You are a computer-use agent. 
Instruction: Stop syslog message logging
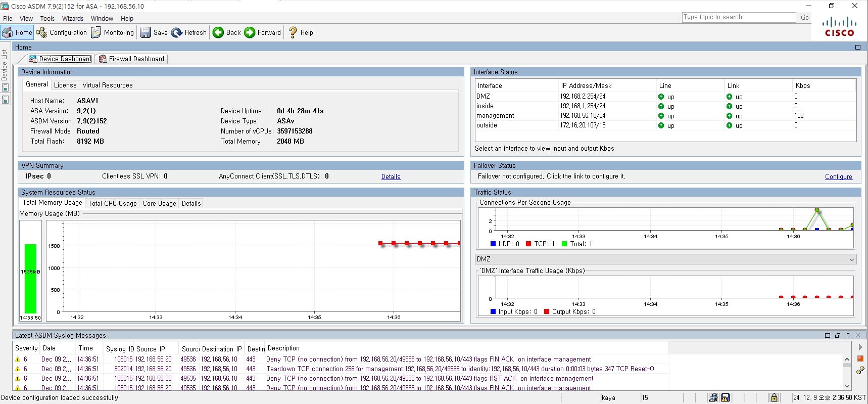pyautogui.click(x=860, y=358)
